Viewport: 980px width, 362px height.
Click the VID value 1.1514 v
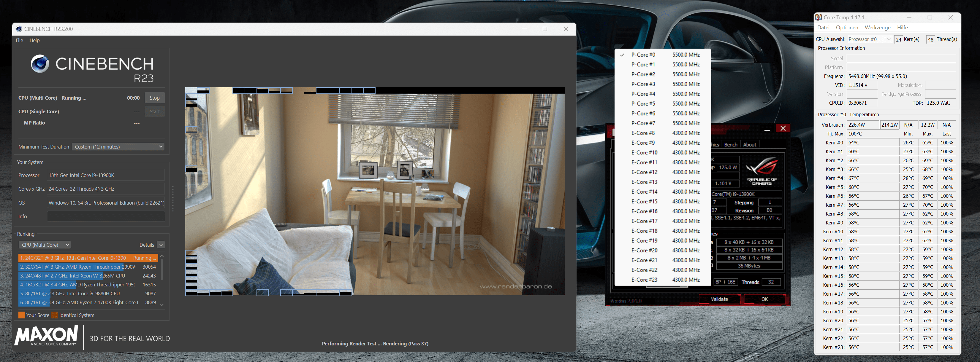pos(862,85)
